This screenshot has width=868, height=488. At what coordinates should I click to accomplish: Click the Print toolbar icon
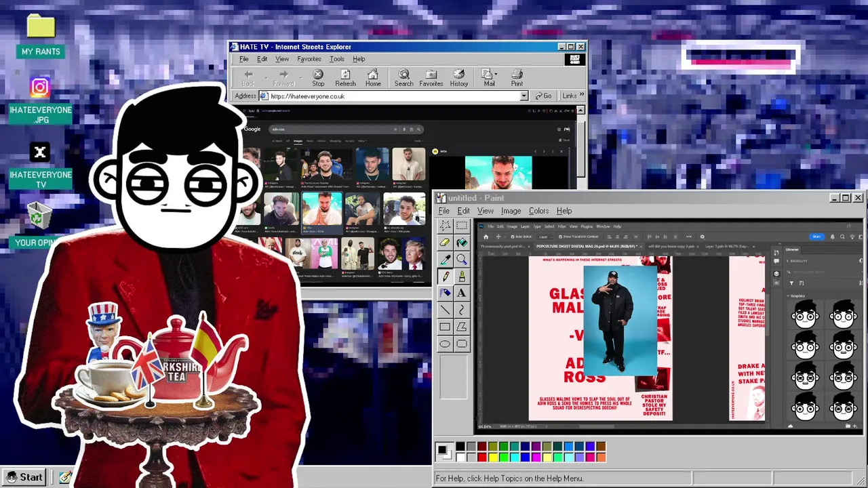(517, 78)
